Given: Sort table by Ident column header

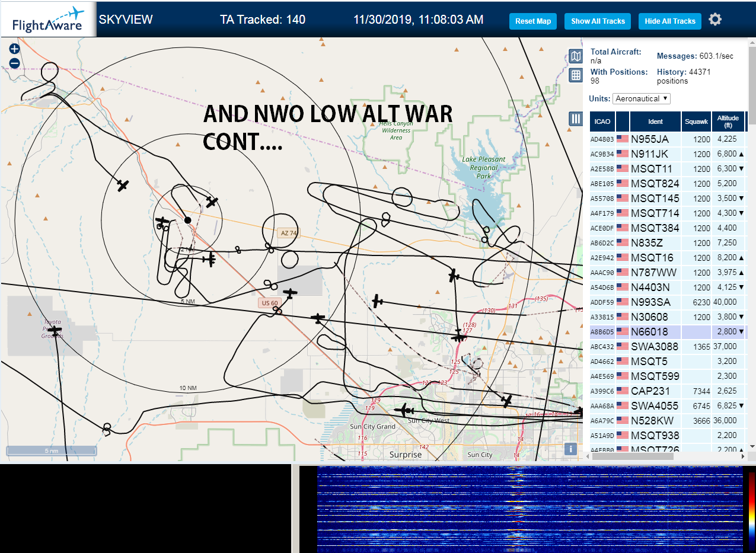Looking at the screenshot, I should pos(655,122).
